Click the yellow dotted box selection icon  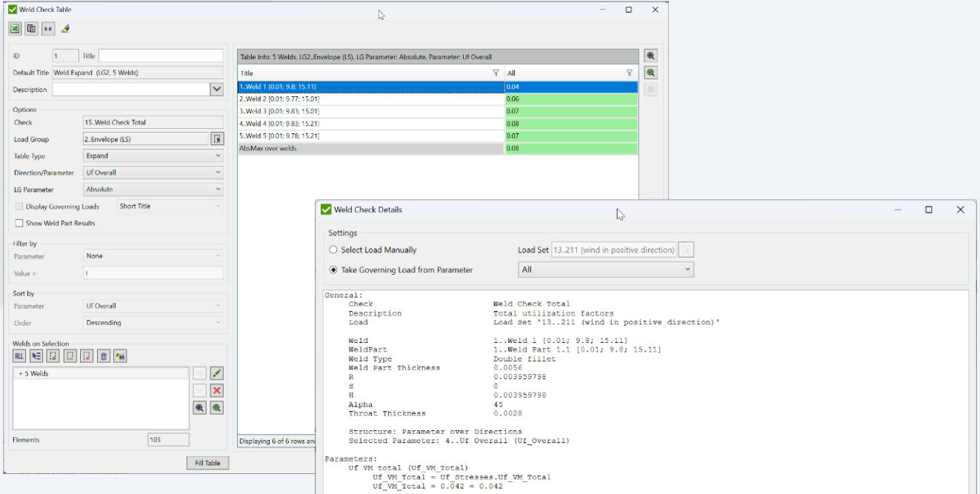coord(70,356)
